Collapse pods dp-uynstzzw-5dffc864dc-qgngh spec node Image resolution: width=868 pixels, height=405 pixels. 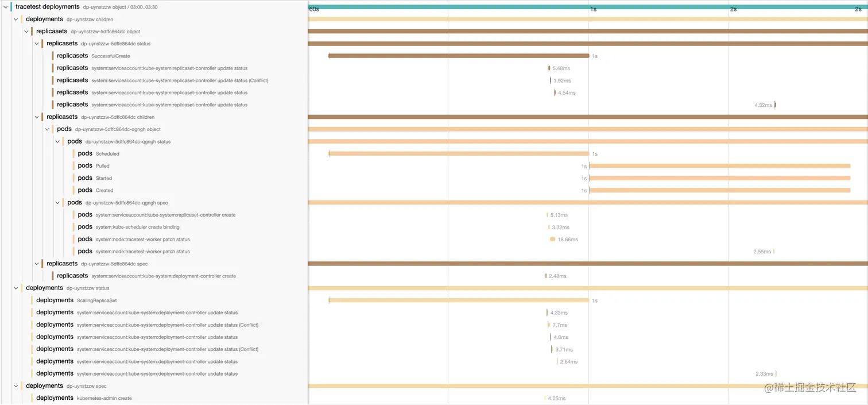57,202
